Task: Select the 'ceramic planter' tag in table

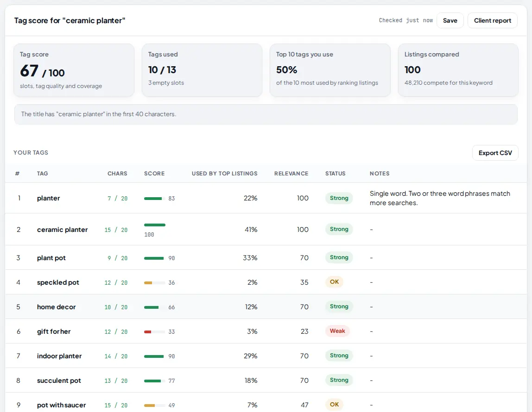Action: tap(63, 230)
